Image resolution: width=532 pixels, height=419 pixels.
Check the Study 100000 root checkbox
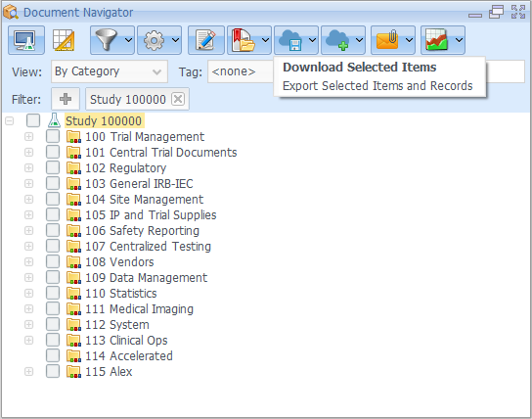(x=33, y=120)
